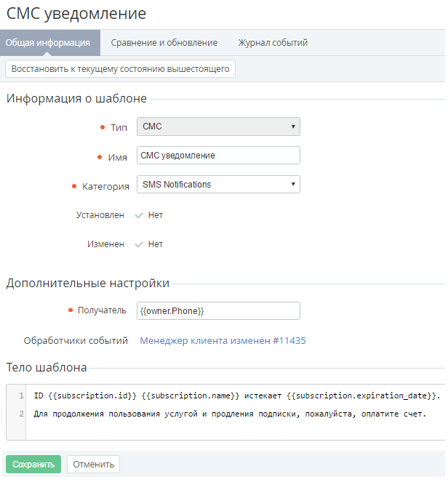The image size is (448, 482).
Task: Click the Дополнительные настройки section header
Action: (88, 284)
